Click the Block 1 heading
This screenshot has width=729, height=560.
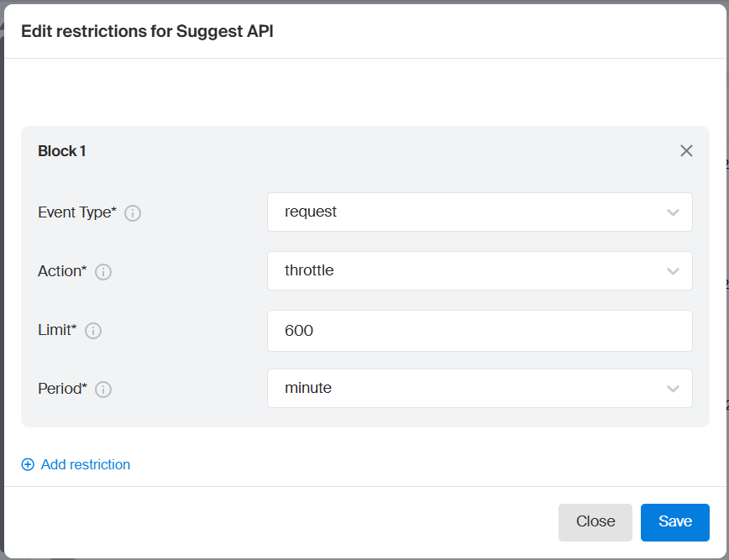pyautogui.click(x=62, y=151)
